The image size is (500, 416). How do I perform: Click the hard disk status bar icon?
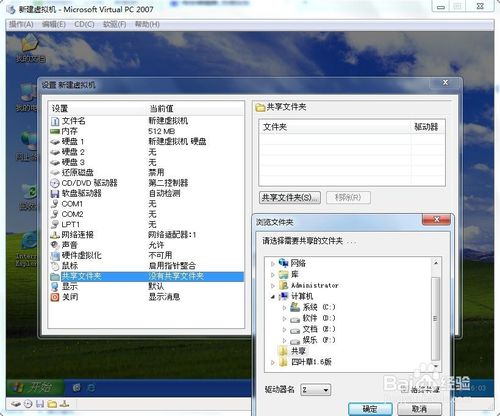pos(16,404)
